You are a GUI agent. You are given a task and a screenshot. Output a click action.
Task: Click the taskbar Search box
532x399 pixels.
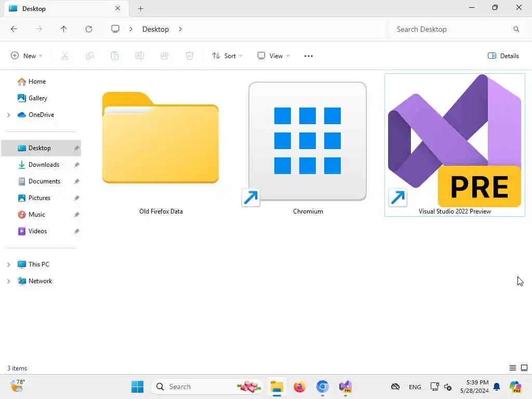coord(208,387)
